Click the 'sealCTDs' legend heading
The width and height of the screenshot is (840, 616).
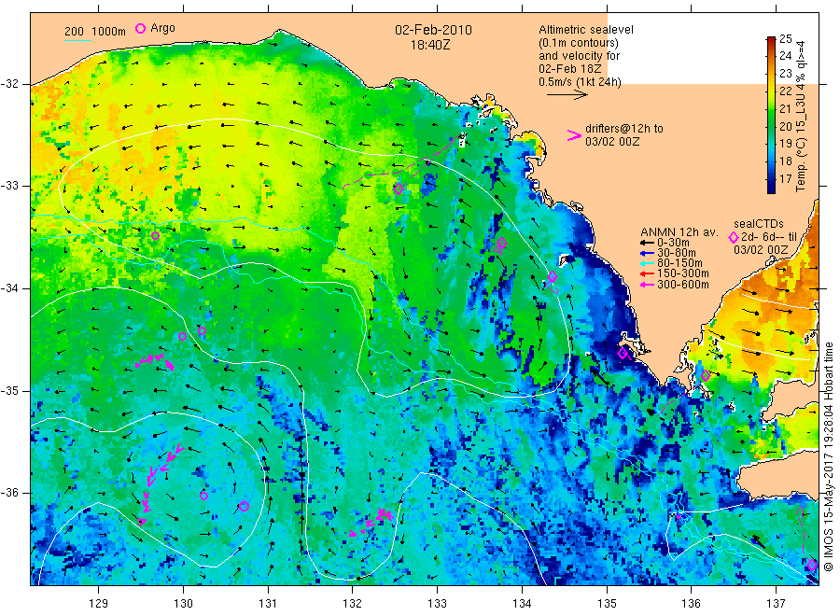click(759, 224)
